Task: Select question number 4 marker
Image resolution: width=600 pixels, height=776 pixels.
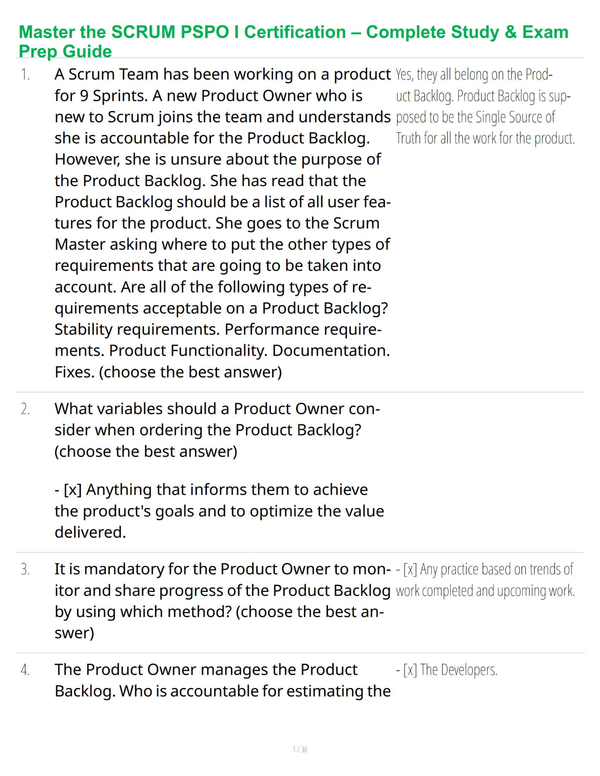Action: (x=25, y=670)
